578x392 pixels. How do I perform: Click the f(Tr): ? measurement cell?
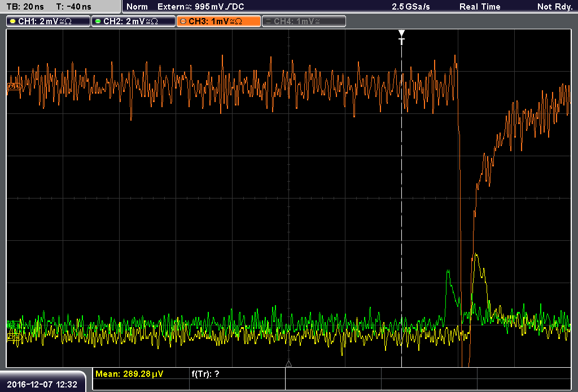[x=238, y=374]
